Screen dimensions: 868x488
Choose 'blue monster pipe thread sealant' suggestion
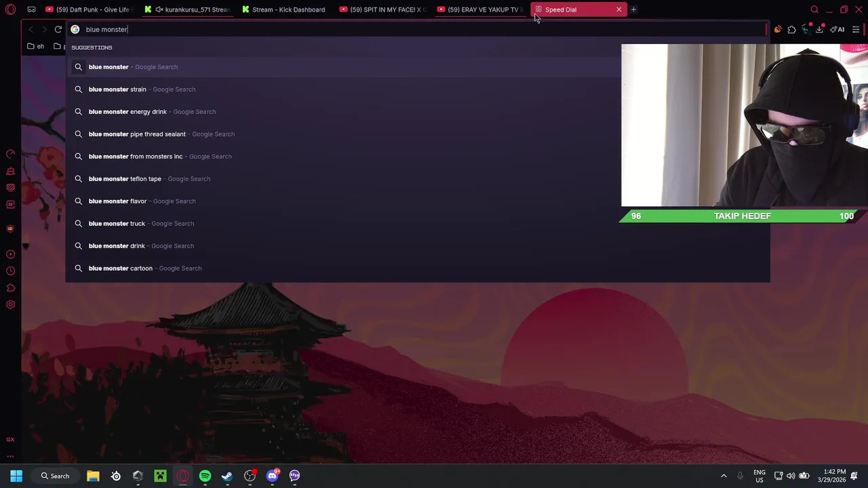click(418, 134)
